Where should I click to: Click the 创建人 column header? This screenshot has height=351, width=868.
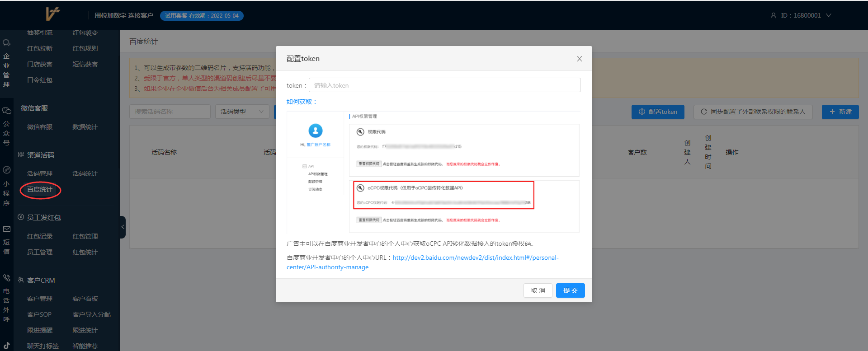tap(687, 152)
